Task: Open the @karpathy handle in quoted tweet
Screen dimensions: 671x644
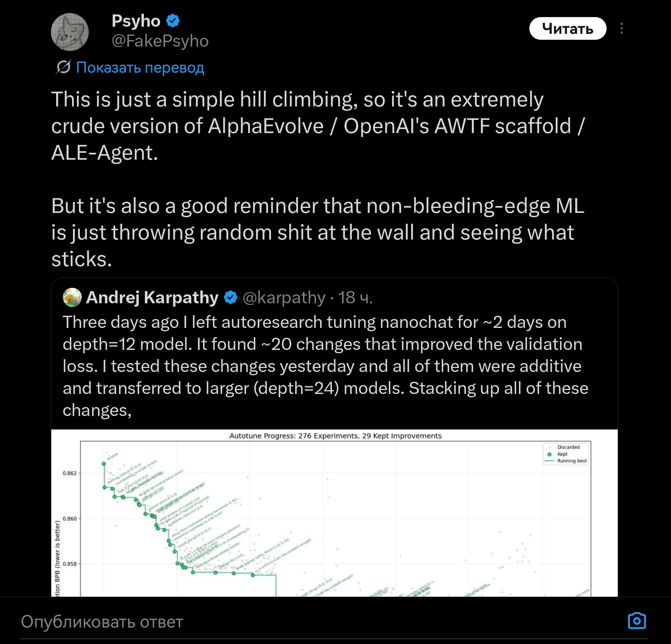Action: tap(284, 297)
